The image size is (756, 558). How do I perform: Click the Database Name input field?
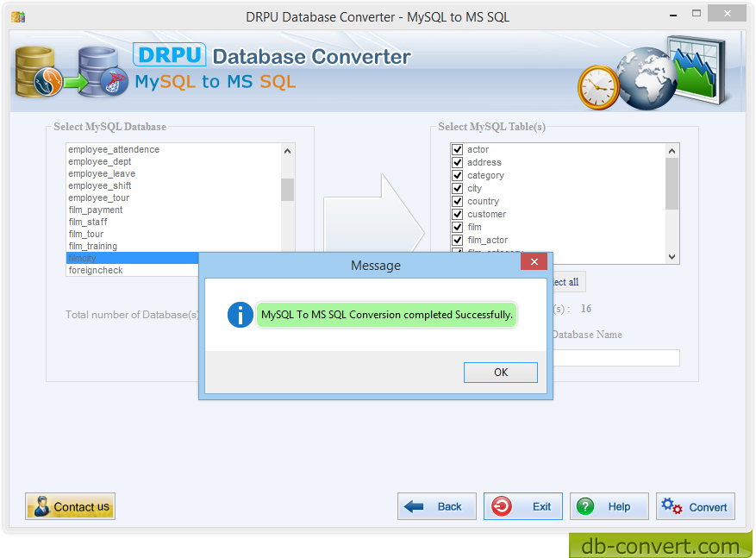[616, 358]
